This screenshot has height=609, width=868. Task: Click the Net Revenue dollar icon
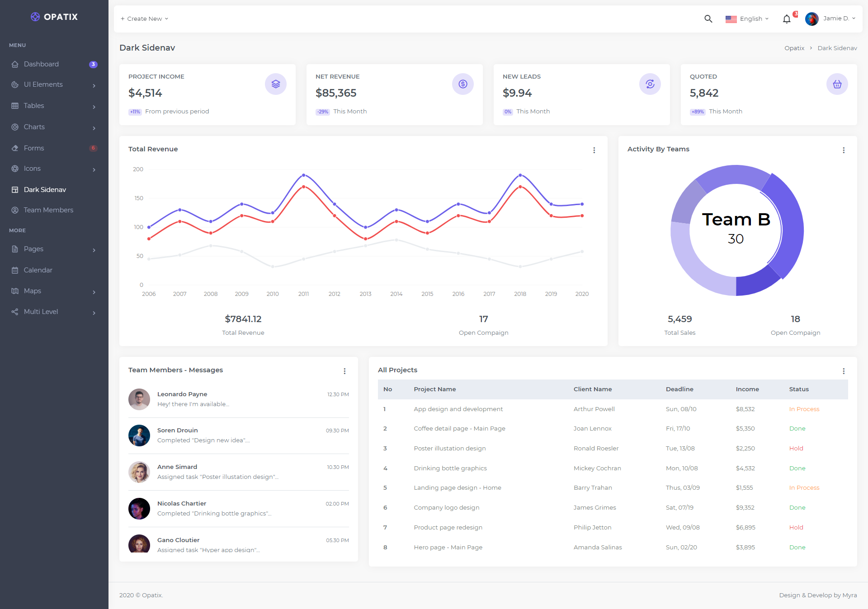[462, 84]
